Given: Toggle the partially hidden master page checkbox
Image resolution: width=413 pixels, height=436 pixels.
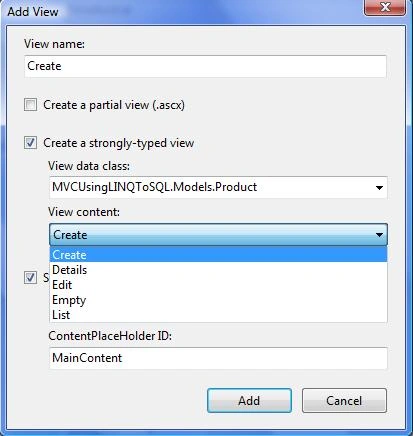Looking at the screenshot, I should [30, 277].
